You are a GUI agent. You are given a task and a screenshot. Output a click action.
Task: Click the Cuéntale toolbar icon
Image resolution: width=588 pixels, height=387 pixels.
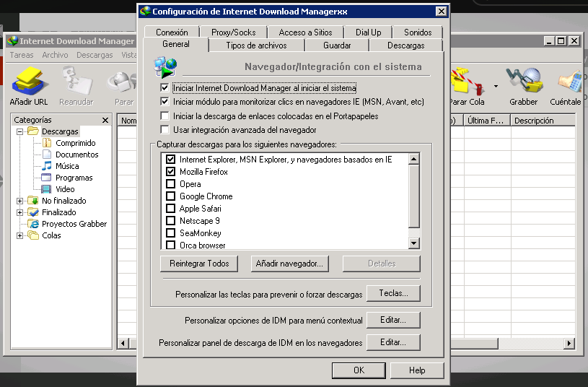click(570, 81)
